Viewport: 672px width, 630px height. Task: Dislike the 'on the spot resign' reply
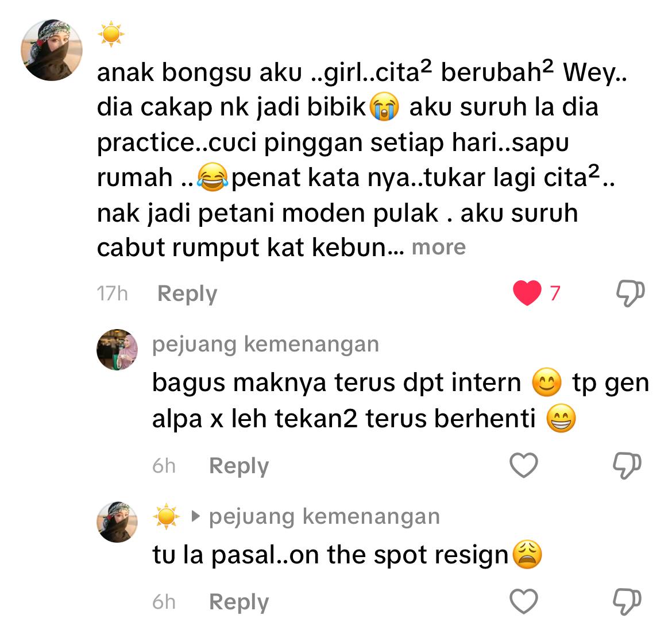[x=627, y=601]
